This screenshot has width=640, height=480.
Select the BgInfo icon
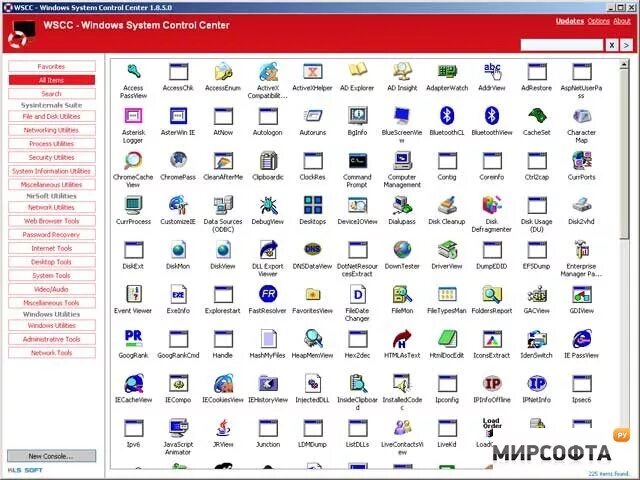[358, 116]
